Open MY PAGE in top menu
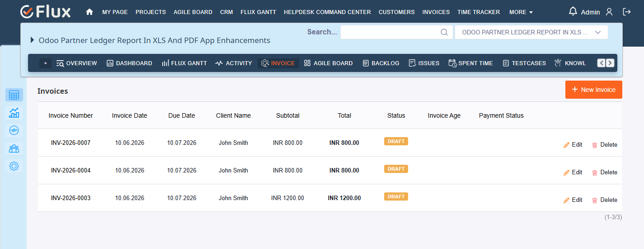This screenshot has width=644, height=249. point(115,12)
